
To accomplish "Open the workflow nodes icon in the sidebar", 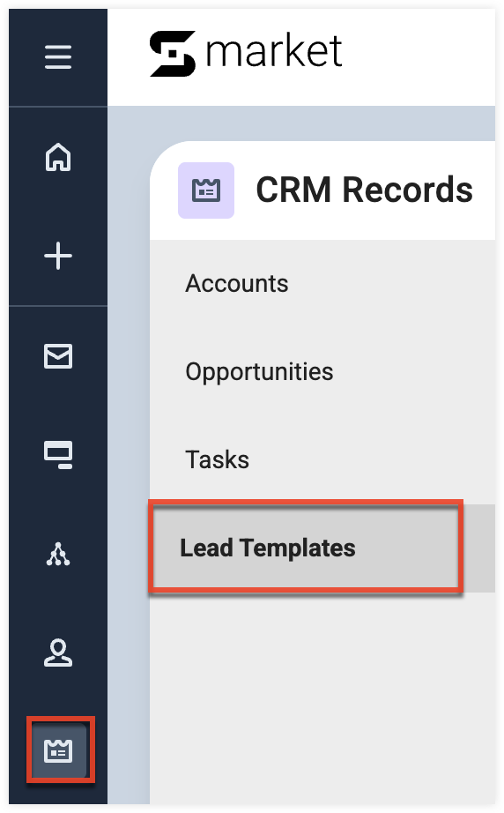I will pos(58,555).
